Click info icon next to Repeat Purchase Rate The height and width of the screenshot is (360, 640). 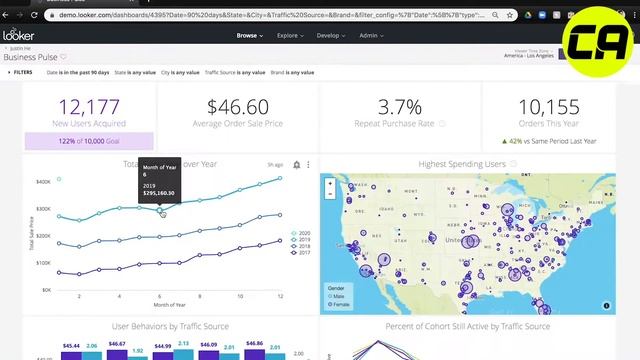click(x=442, y=123)
